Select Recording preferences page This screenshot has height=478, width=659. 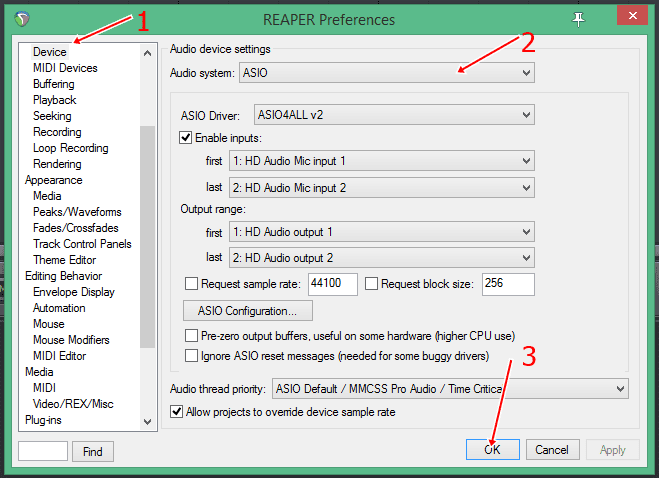(x=57, y=132)
